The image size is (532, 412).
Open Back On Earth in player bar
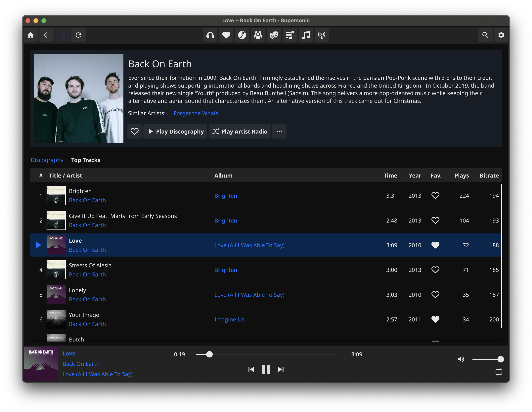click(81, 364)
